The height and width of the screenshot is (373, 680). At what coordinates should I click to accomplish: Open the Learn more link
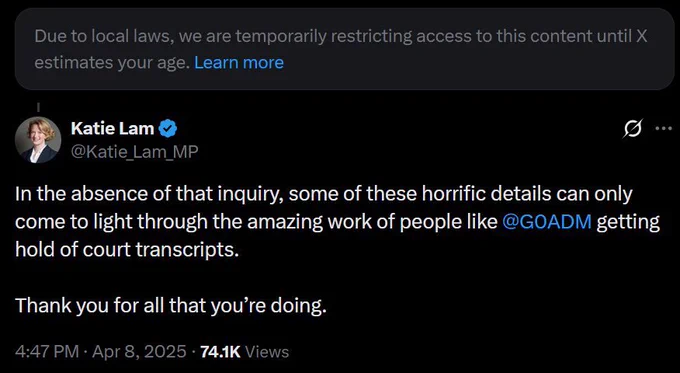point(239,62)
